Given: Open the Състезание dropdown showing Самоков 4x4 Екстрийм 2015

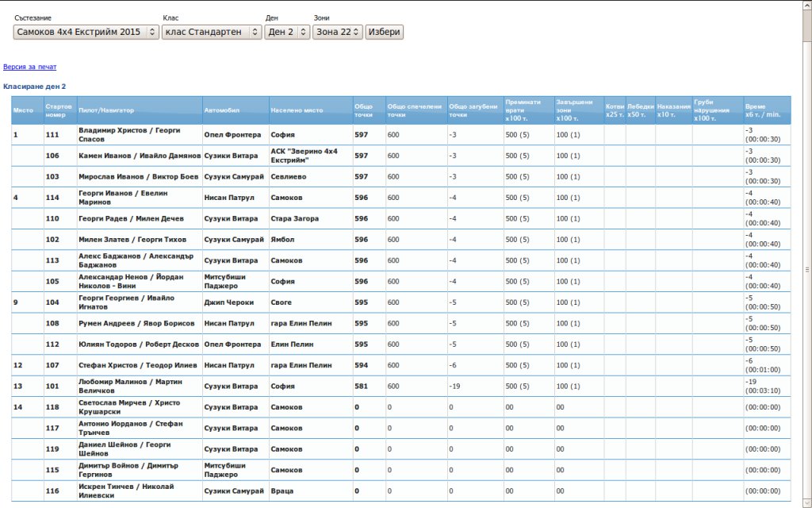Looking at the screenshot, I should pos(86,32).
